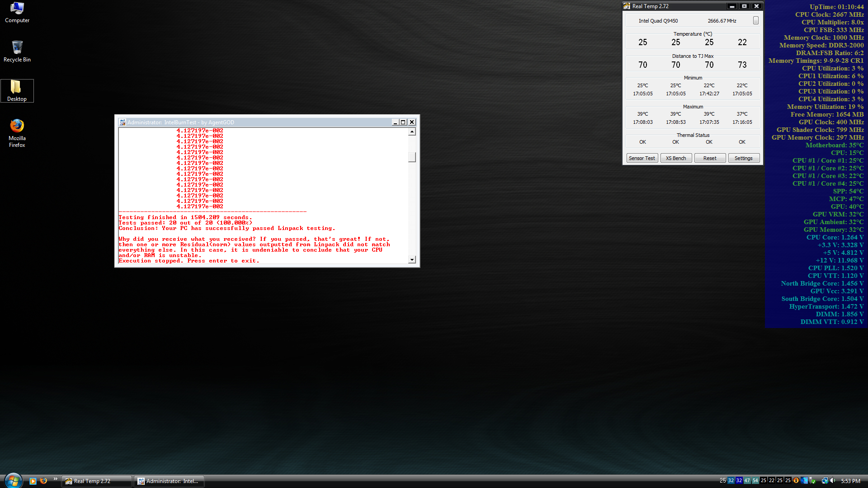Select the Desktop folder icon

click(17, 91)
